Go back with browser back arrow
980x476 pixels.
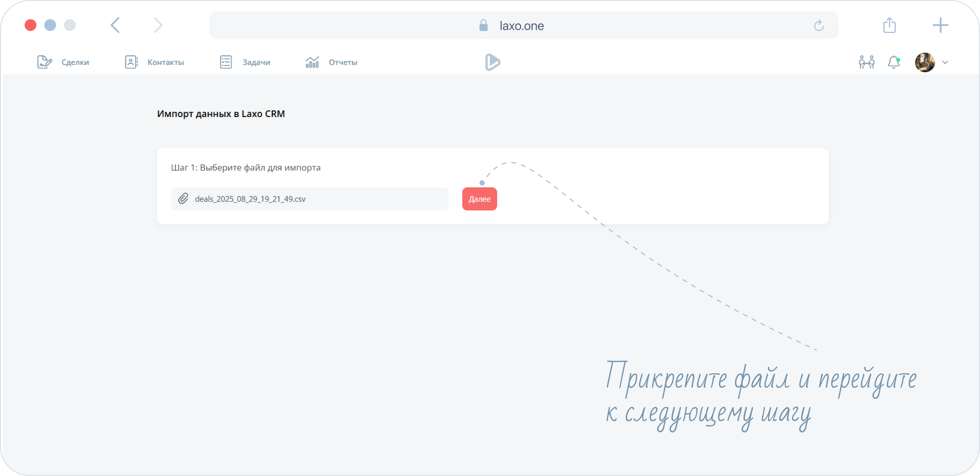pos(115,25)
